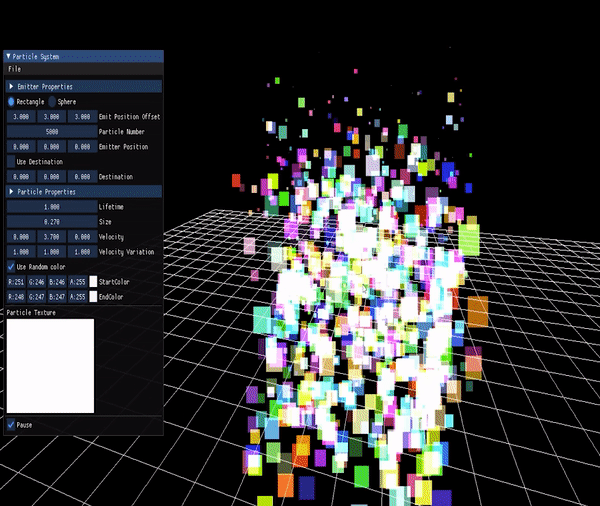Click the first Emitter Position value field
The image size is (600, 506).
(21, 147)
